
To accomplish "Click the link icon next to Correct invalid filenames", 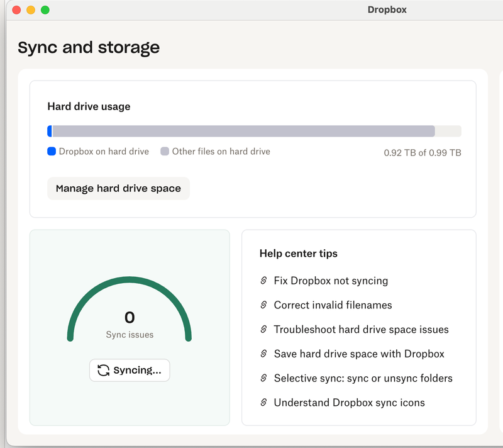I will pyautogui.click(x=264, y=305).
